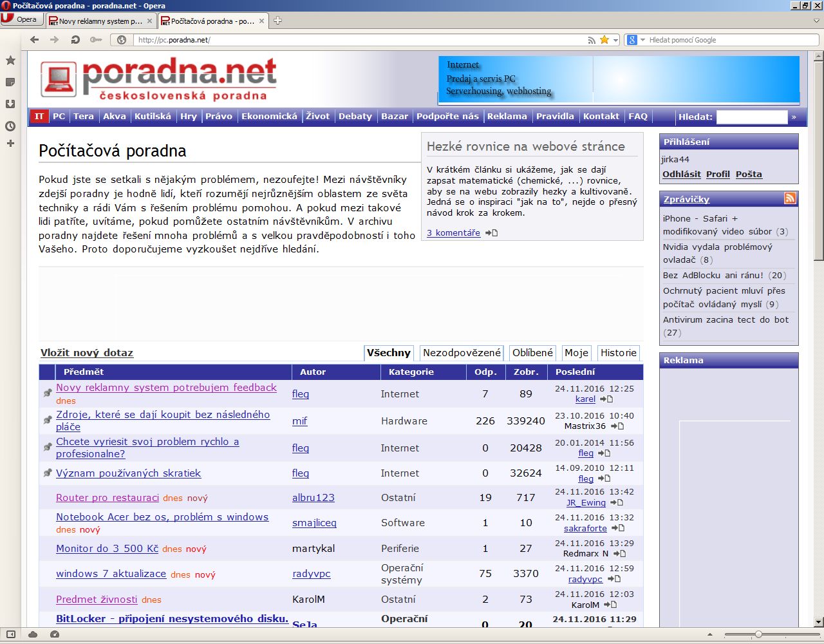The width and height of the screenshot is (824, 644).
Task: Click the vertical scrollbar down arrow
Action: tap(818, 622)
